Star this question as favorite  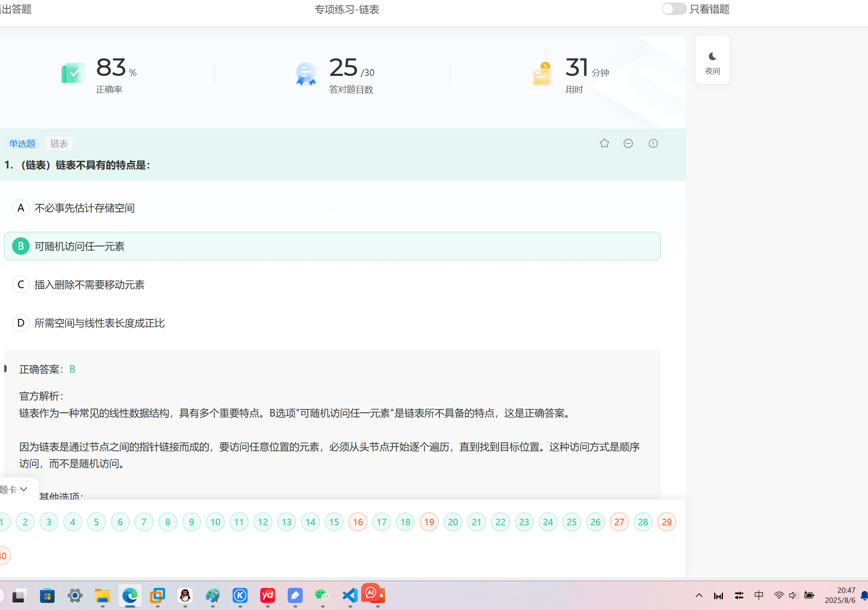[x=604, y=143]
